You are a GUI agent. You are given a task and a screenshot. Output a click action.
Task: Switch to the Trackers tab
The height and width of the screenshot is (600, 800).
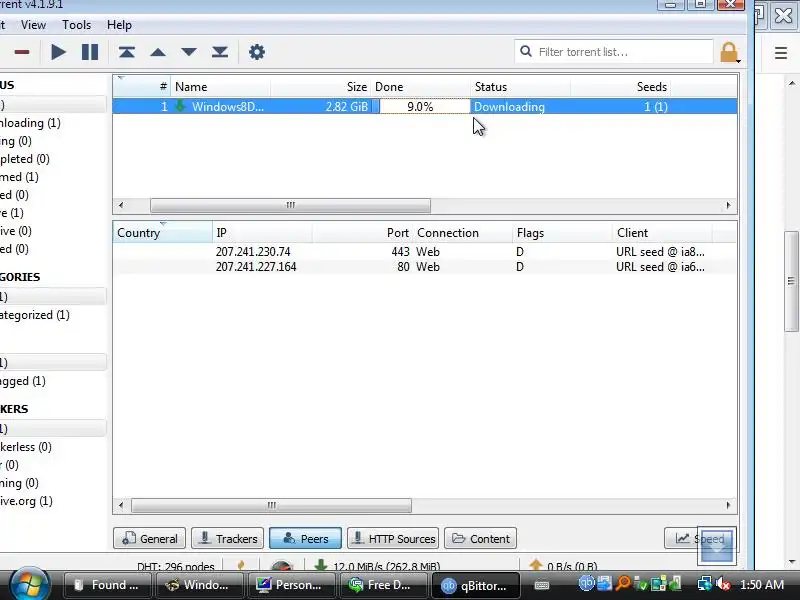click(x=228, y=538)
